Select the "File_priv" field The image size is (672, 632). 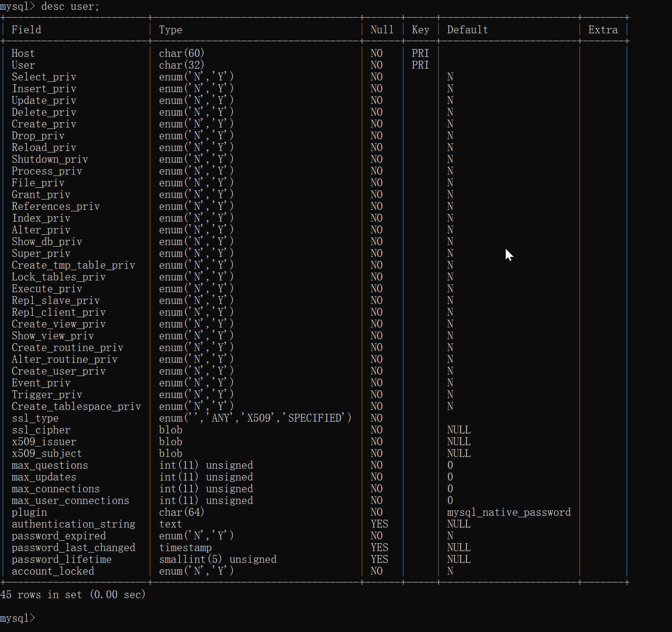point(38,183)
